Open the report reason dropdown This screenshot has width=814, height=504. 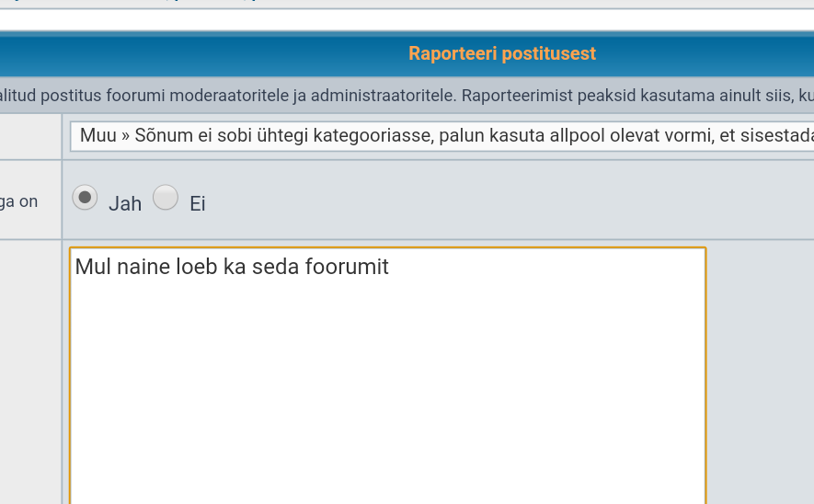click(441, 136)
